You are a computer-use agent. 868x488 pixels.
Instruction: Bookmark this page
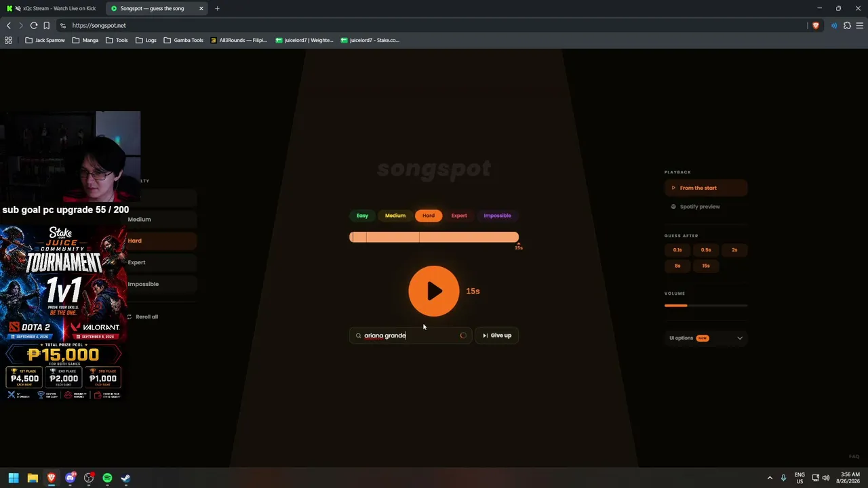46,25
